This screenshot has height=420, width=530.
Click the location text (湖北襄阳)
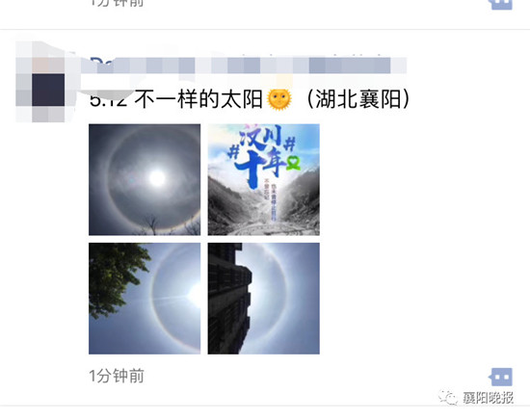coord(358,99)
